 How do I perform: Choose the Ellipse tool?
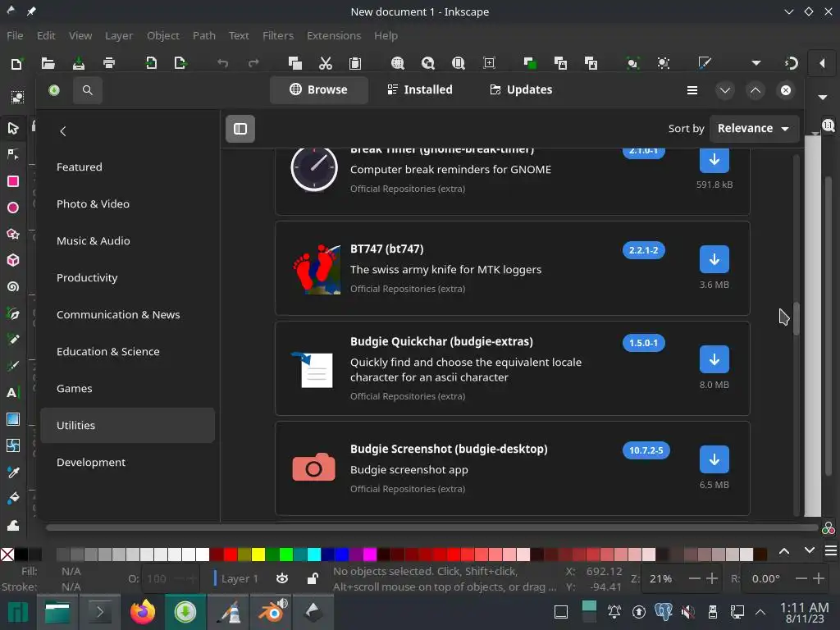tap(13, 208)
